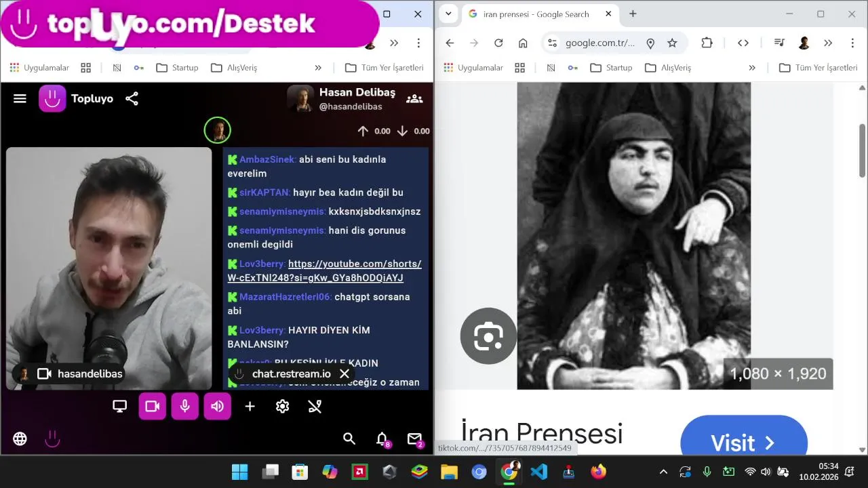Viewport: 868px width, 488px height.
Task: Click the location pin in address bar
Action: click(x=650, y=43)
